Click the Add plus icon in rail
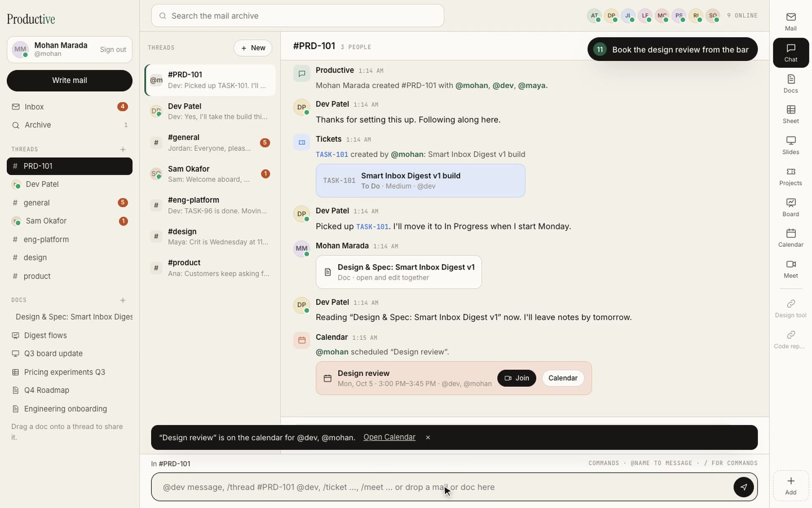Screen dimensions: 812x508 click(x=790, y=486)
